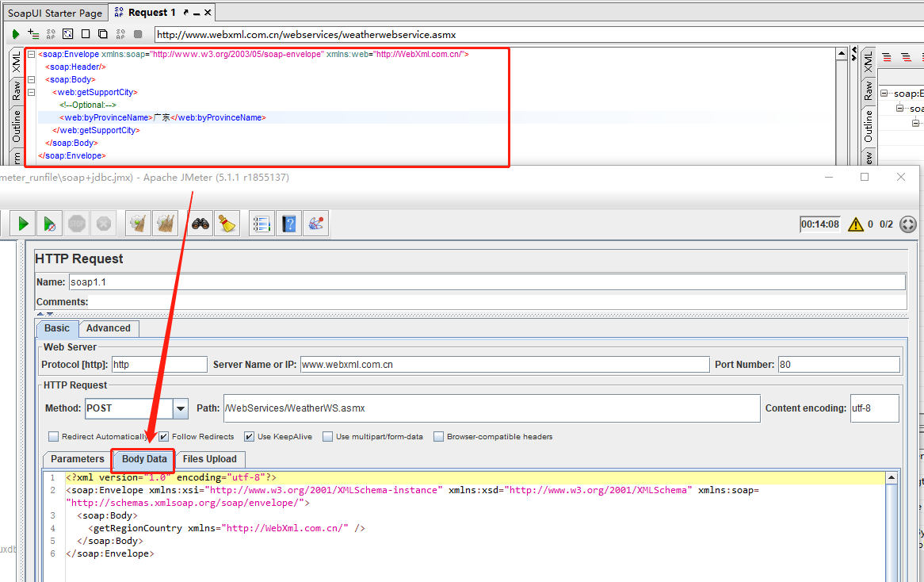Viewport: 924px width, 582px height.
Task: Click SoapUI request/response splitter collapse arrows
Action: [854, 54]
